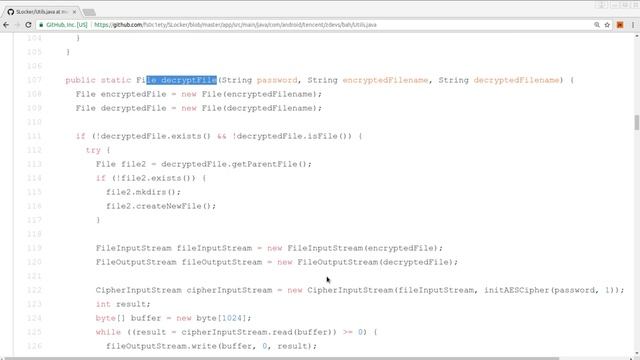Select the SLocker/Utils.java tab
The width and height of the screenshot is (640, 360).
41,12
